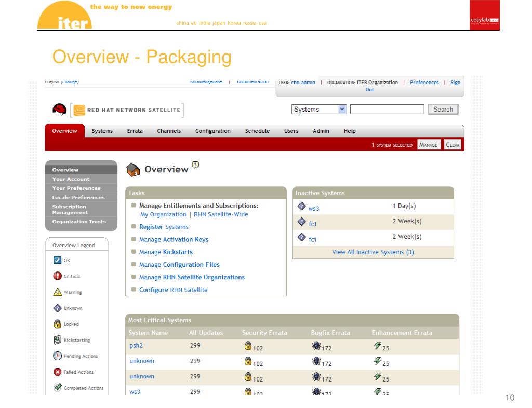Viewport: 532px width, 408px height.
Task: Click the Manage Activation Keys link
Action: coord(174,240)
